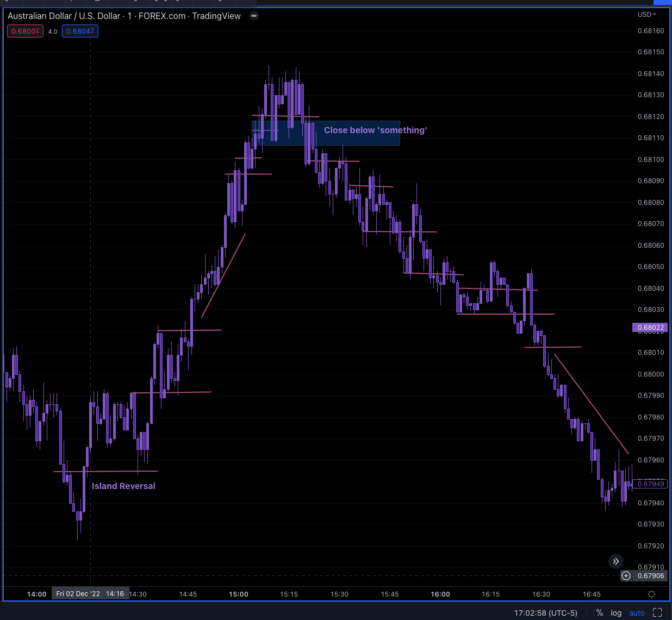Click the plus icon beside price 0.67906

626,575
